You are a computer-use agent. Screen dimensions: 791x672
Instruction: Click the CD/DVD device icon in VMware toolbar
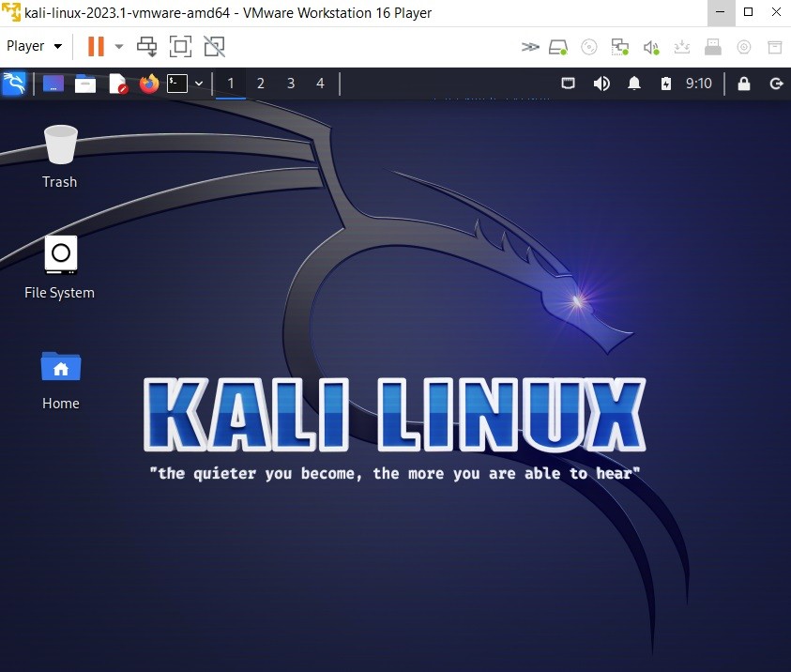(588, 46)
